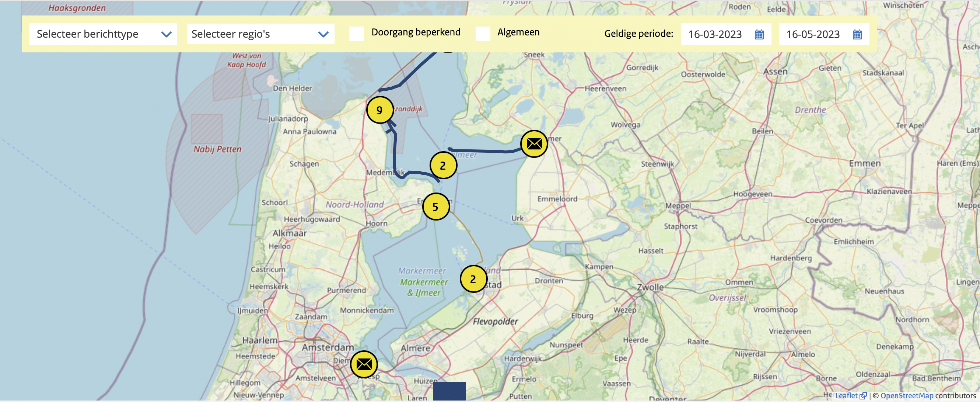Tick the Algemeen checkbox

coord(482,34)
